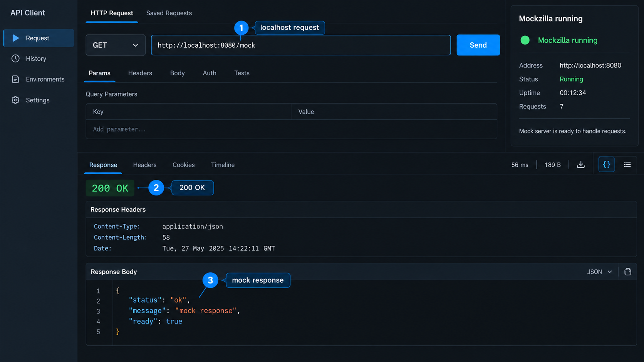Click the API Client title
The image size is (644, 362).
(x=28, y=13)
